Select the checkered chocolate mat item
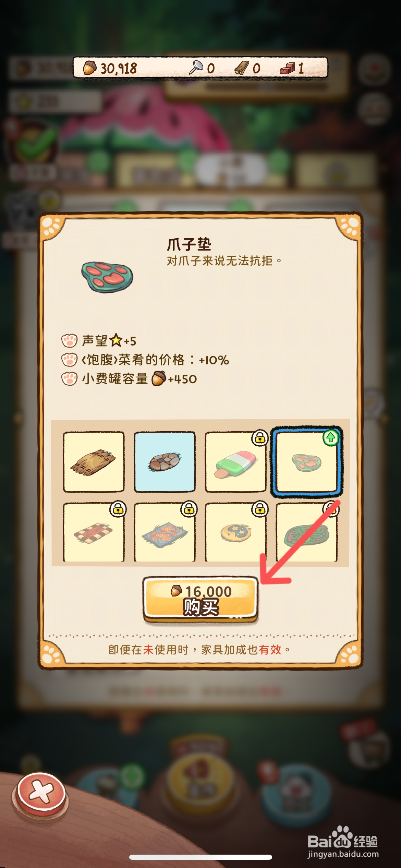Screen dimensions: 401x868 click(x=94, y=532)
